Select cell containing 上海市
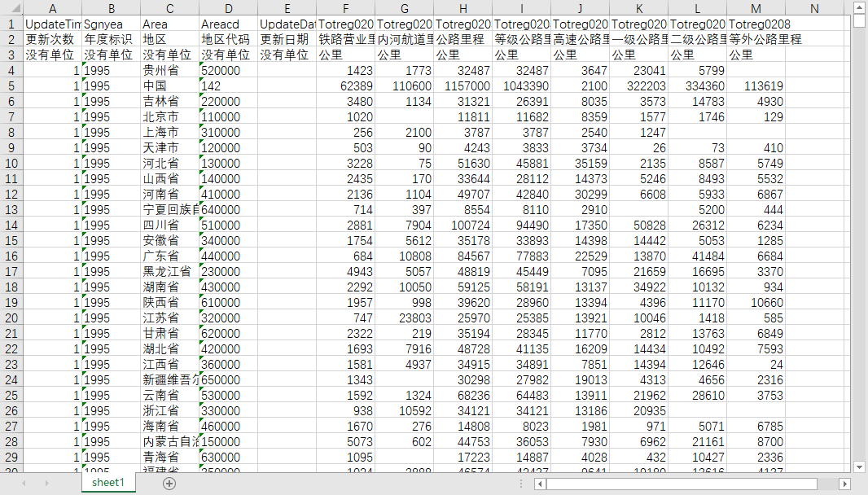The image size is (868, 495). (x=170, y=133)
